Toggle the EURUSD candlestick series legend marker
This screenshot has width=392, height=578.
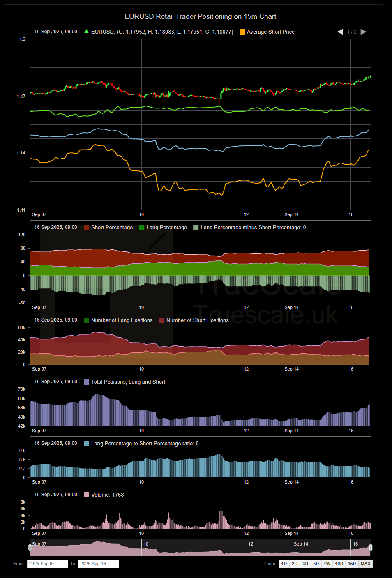(86, 32)
